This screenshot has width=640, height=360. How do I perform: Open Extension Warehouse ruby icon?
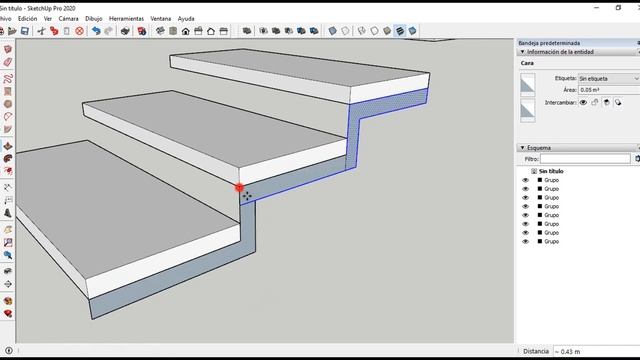[x=8, y=313]
